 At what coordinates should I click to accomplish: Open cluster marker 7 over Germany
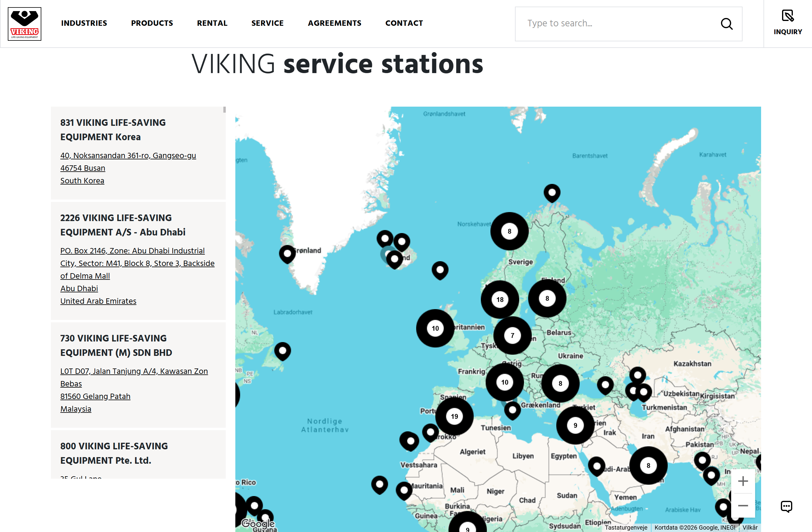[512, 335]
